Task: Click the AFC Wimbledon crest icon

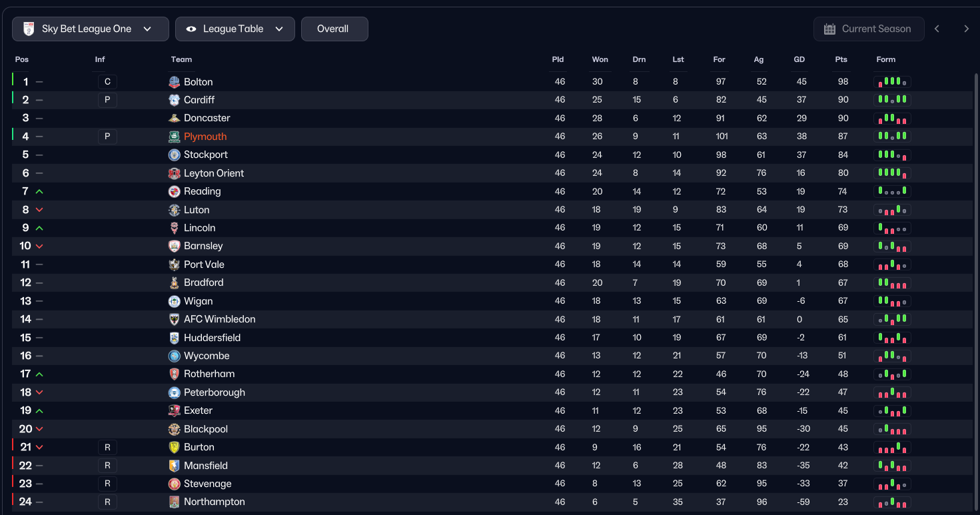Action: point(174,319)
